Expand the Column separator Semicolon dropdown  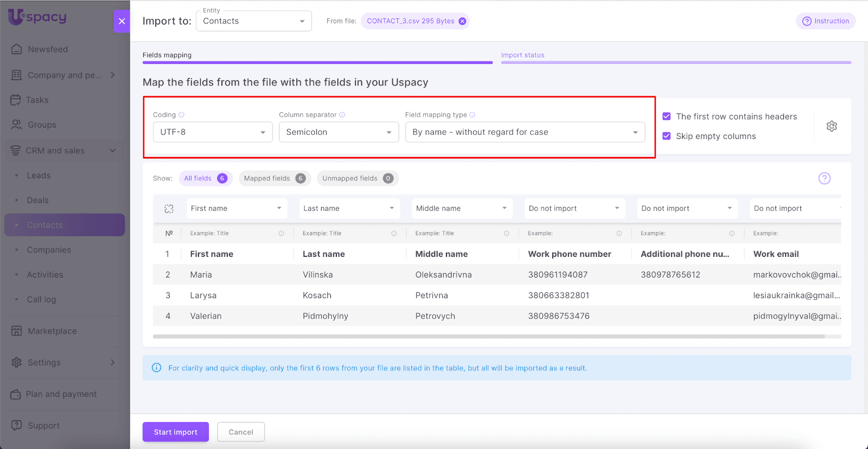click(x=339, y=132)
